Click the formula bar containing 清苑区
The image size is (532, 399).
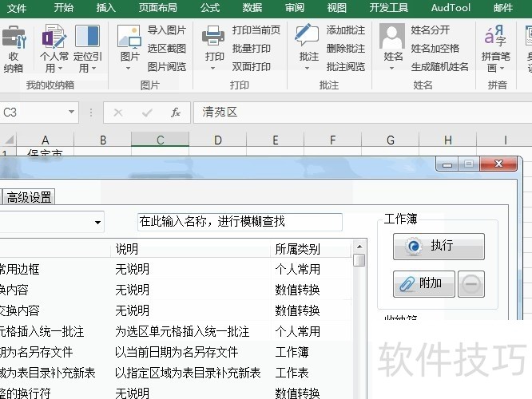(363, 113)
